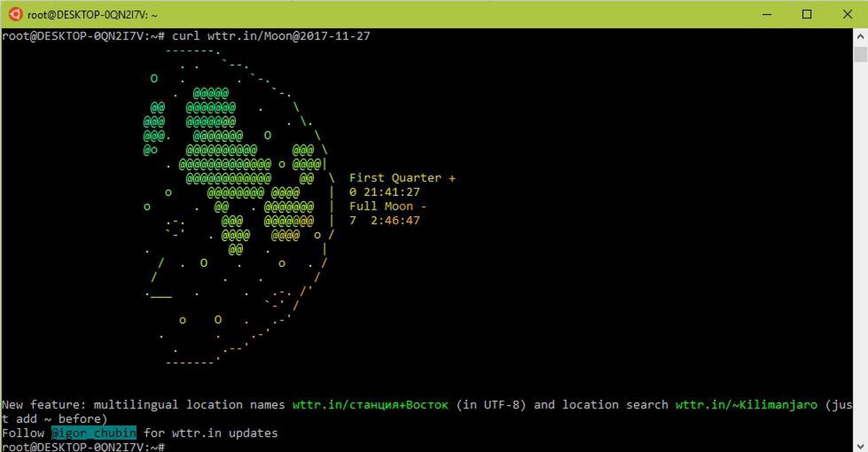
Task: Click the vertical scrollbar thumb
Action: pos(860,54)
